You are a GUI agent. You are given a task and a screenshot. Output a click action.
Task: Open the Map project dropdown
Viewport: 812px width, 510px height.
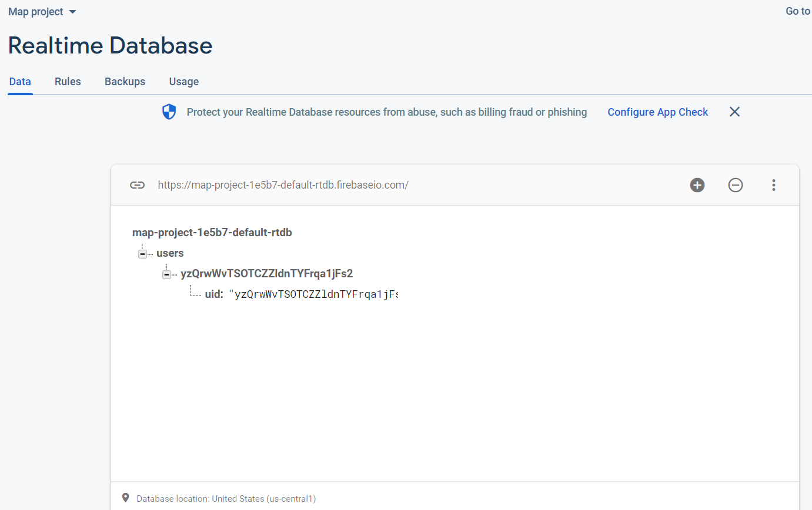42,12
